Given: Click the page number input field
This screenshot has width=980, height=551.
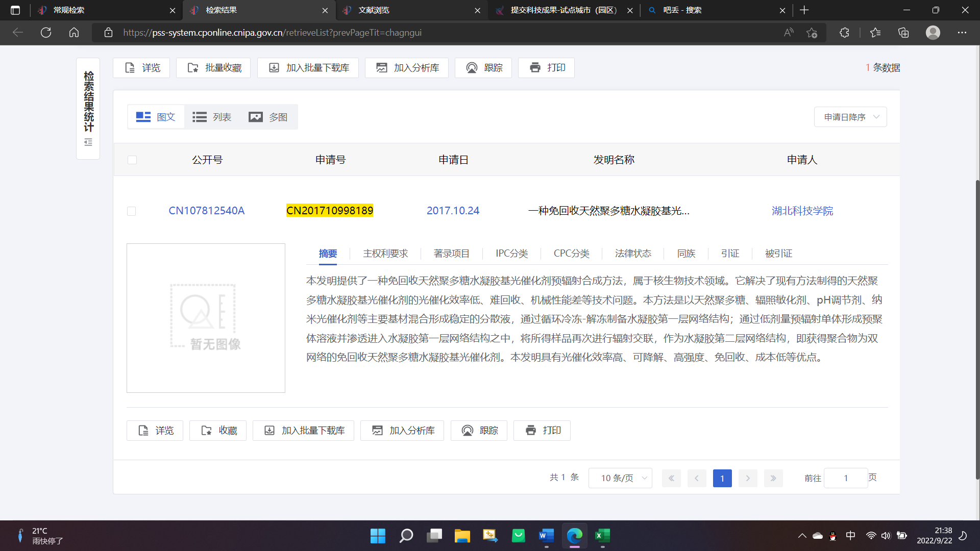Looking at the screenshot, I should (845, 478).
